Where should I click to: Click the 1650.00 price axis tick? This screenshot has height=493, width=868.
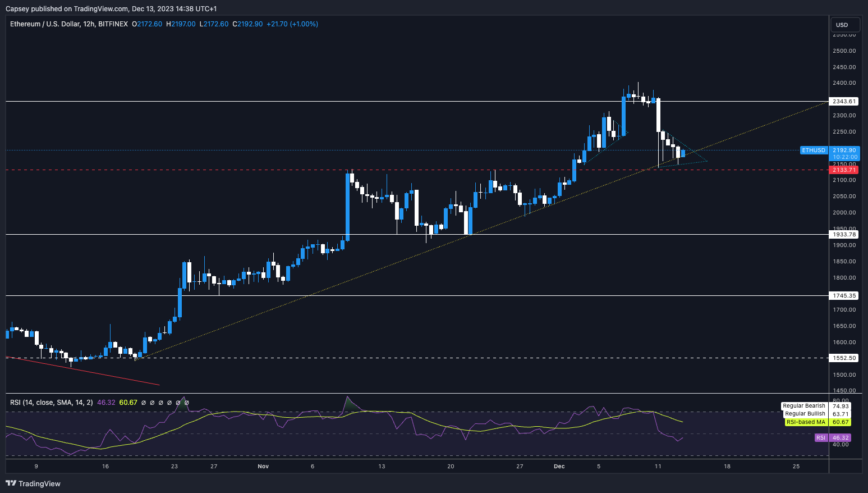(844, 326)
